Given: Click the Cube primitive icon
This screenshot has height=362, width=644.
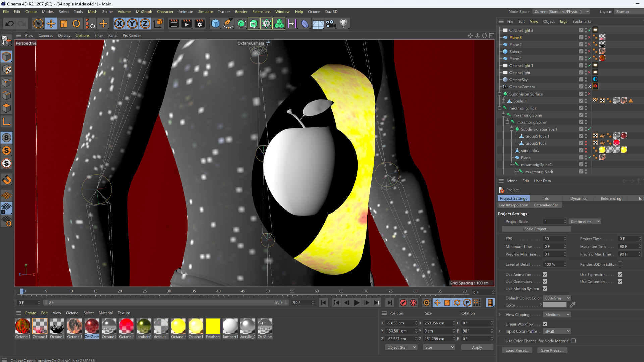Looking at the screenshot, I should coord(215,24).
